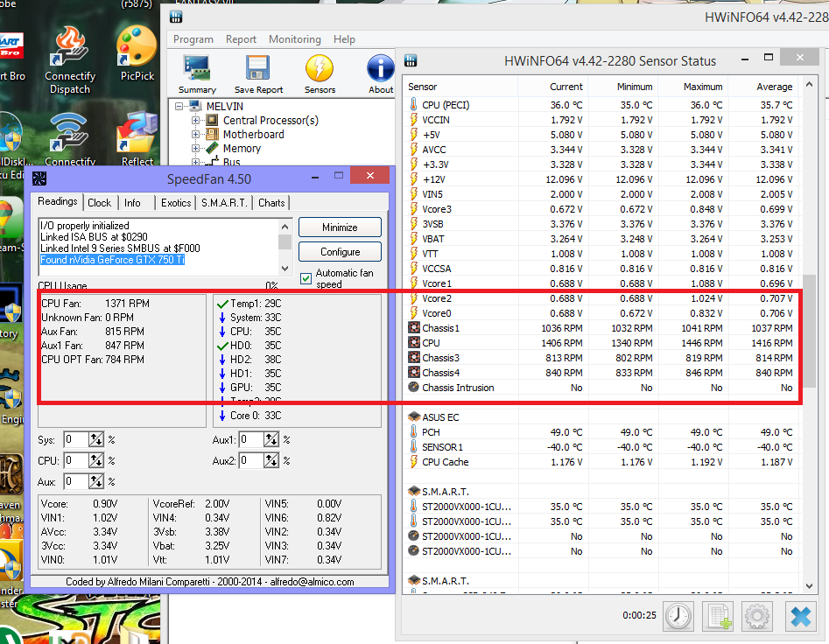Click the Aux1 percentage input field
Image resolution: width=829 pixels, height=644 pixels.
251,439
